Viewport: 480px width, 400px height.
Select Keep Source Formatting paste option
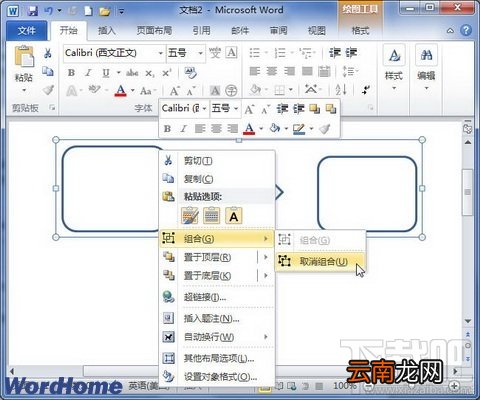tap(190, 215)
